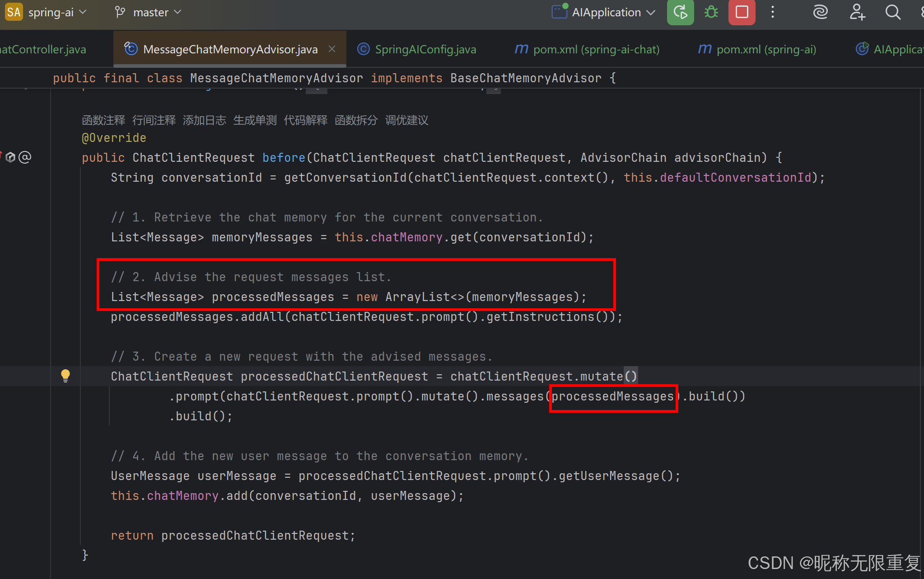The width and height of the screenshot is (924, 579).
Task: Open the AIApplication run configuration dropdown
Action: click(x=604, y=12)
